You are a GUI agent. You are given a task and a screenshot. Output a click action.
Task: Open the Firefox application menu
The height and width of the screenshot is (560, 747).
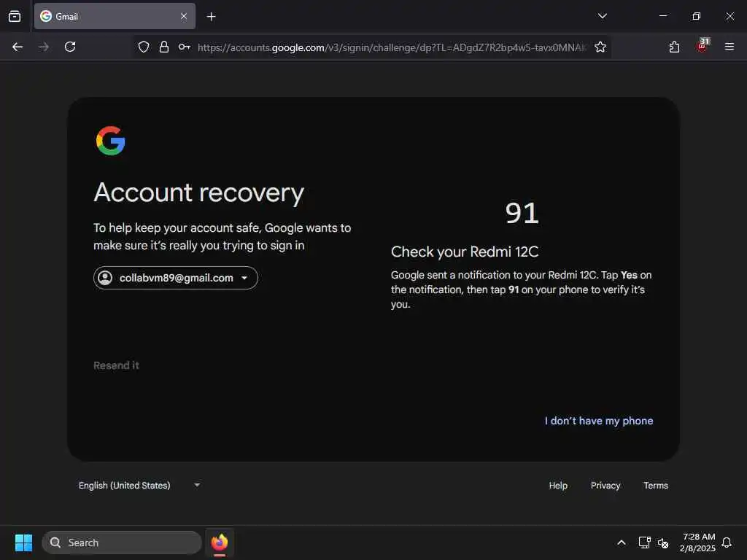[729, 47]
